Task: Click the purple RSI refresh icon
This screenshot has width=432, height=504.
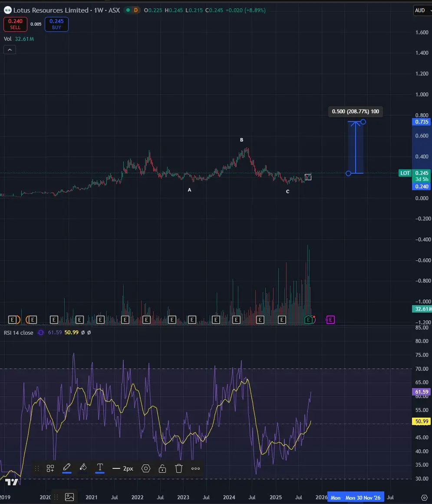Action: pyautogui.click(x=41, y=333)
